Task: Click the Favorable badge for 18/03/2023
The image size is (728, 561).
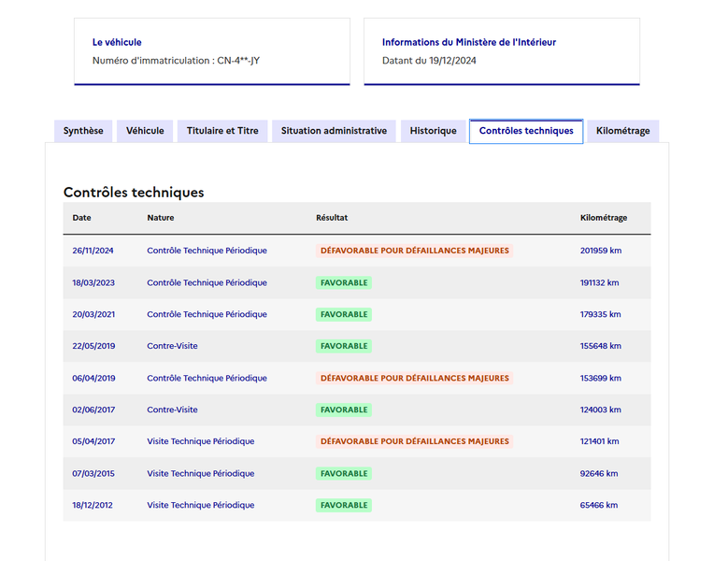Action: tap(344, 282)
